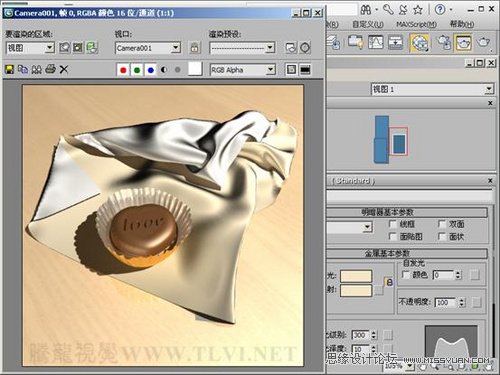This screenshot has height=375, width=500.
Task: Click the star favorites icon
Action: [418, 10]
